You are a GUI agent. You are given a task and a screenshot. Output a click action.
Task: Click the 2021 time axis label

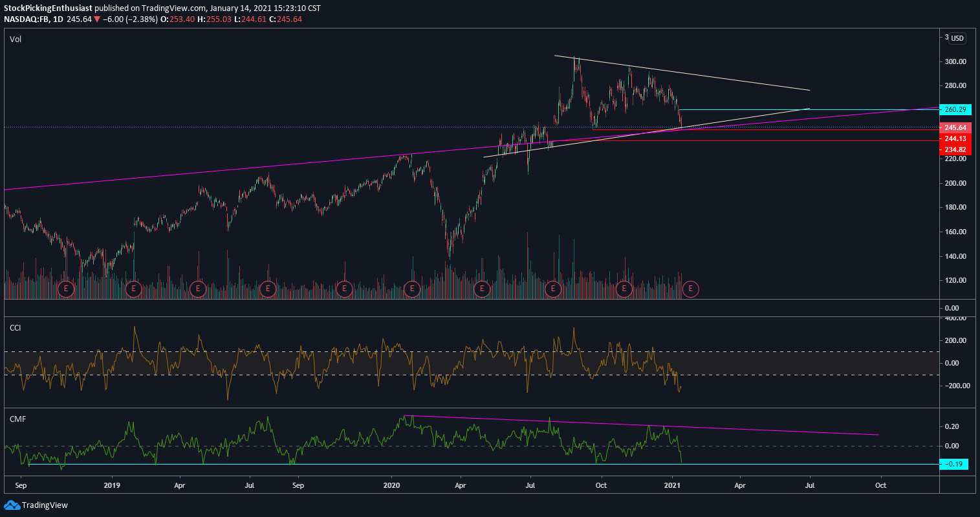[x=673, y=485]
